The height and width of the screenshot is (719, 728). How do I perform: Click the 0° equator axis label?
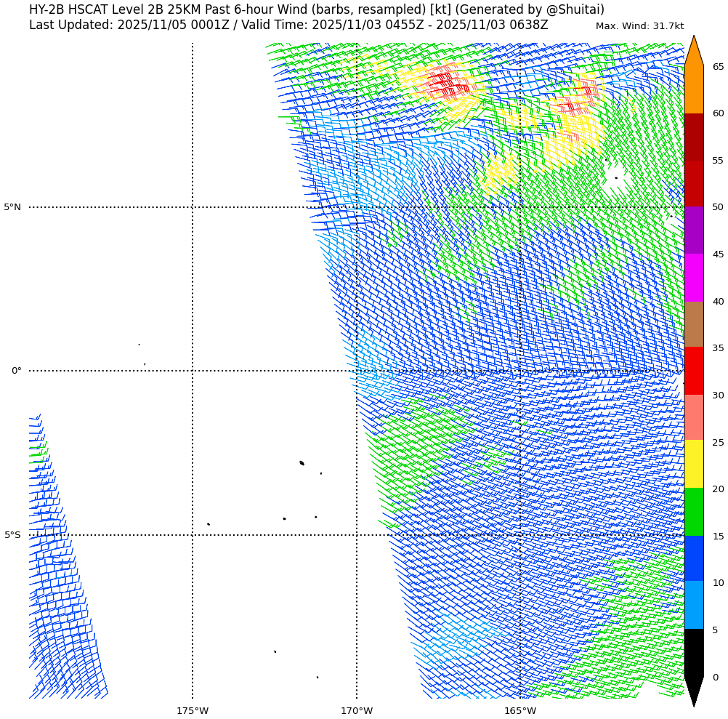(x=16, y=371)
